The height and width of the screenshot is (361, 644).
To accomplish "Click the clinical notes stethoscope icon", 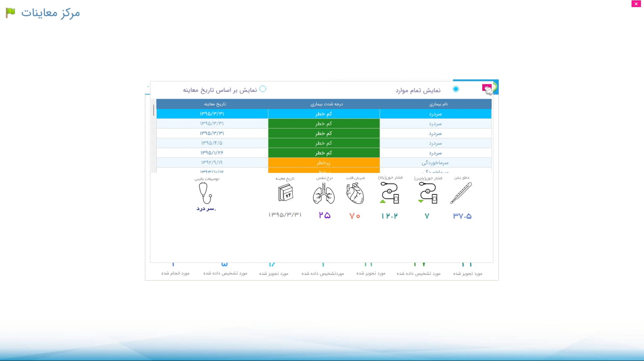I will 205,193.
